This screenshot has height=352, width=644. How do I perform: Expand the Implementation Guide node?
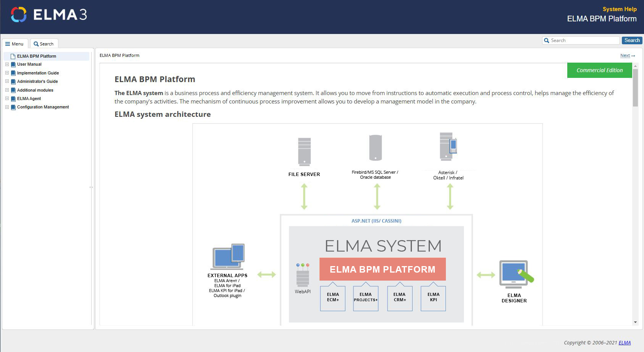click(7, 73)
